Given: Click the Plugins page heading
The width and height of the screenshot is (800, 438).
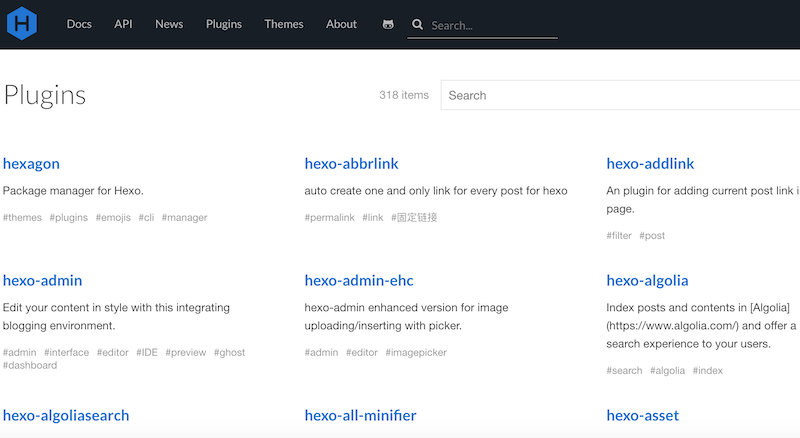Looking at the screenshot, I should coord(45,95).
